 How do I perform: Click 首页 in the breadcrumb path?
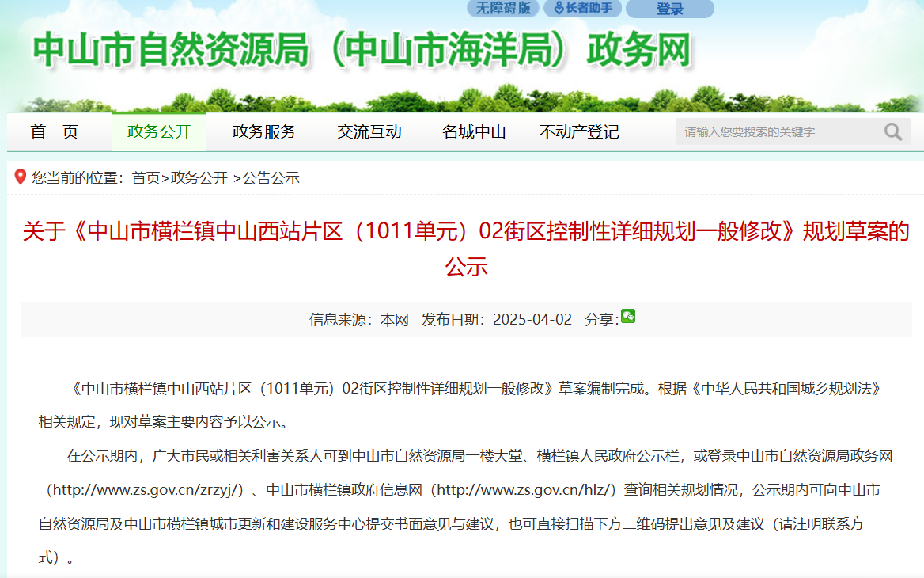coord(146,177)
